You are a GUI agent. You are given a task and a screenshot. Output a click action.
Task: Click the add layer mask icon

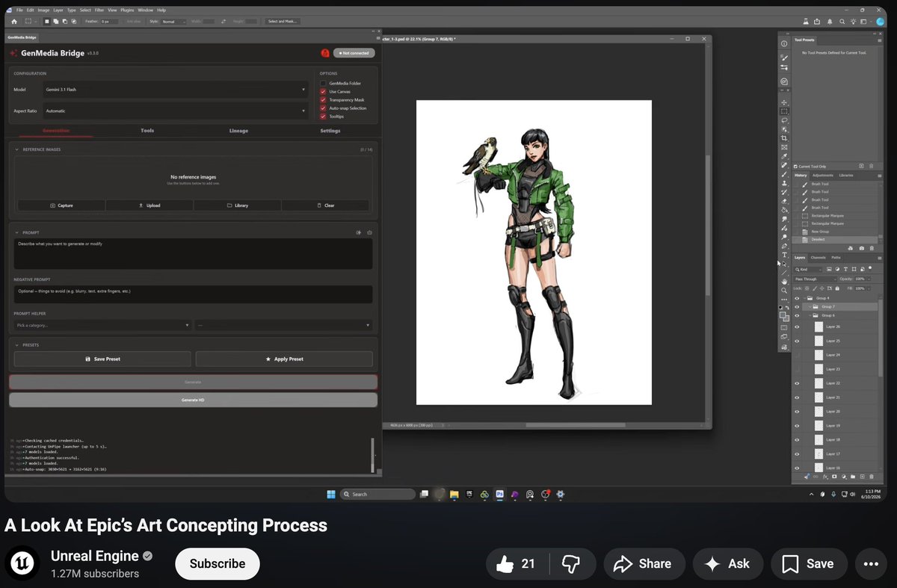click(834, 477)
